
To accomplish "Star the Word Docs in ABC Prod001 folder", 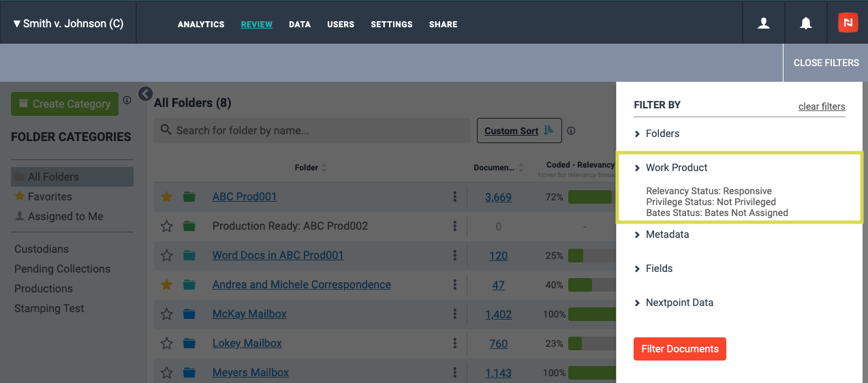I will coord(166,256).
